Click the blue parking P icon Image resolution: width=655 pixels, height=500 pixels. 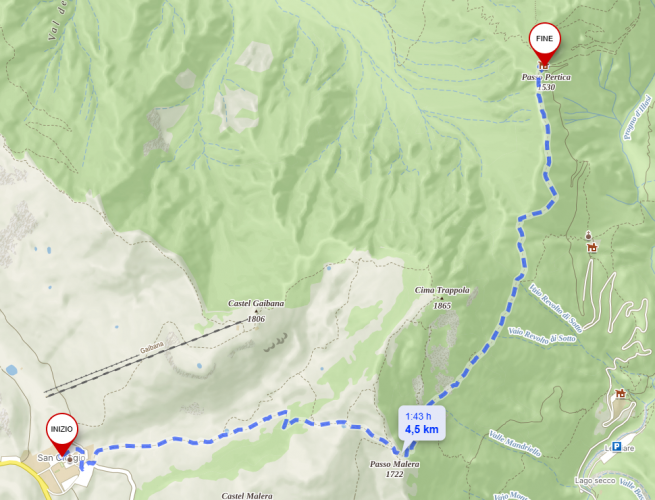[x=617, y=447]
